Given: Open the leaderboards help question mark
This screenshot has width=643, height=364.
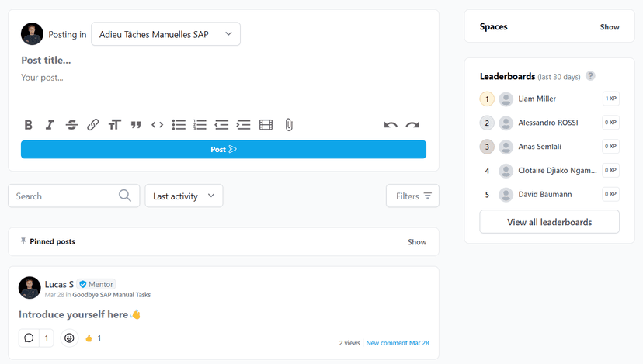Looking at the screenshot, I should tap(591, 76).
